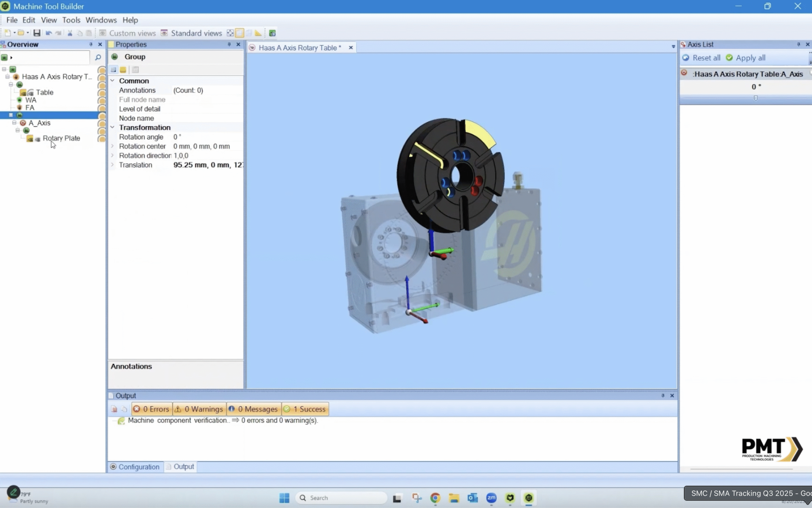
Task: Toggle the 0 Messages filter button
Action: (254, 409)
